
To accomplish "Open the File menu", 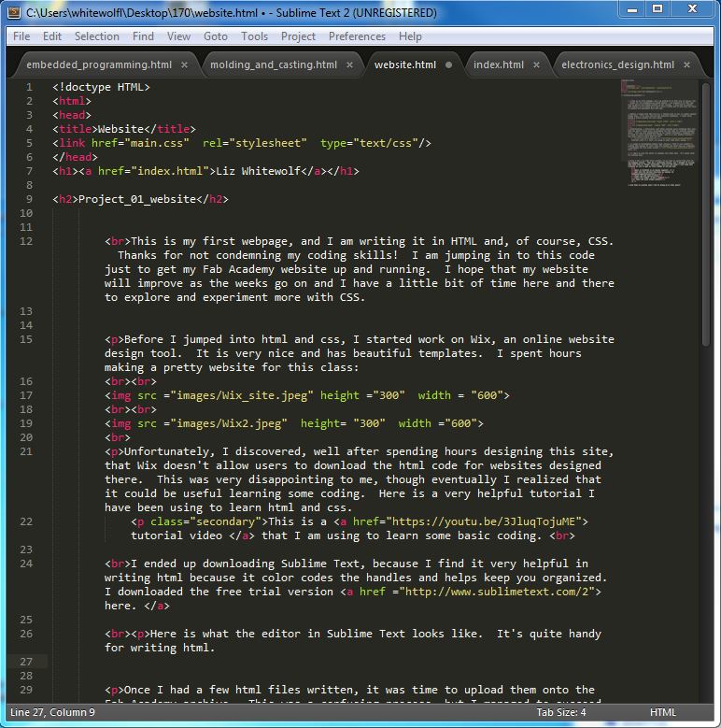I will point(21,36).
